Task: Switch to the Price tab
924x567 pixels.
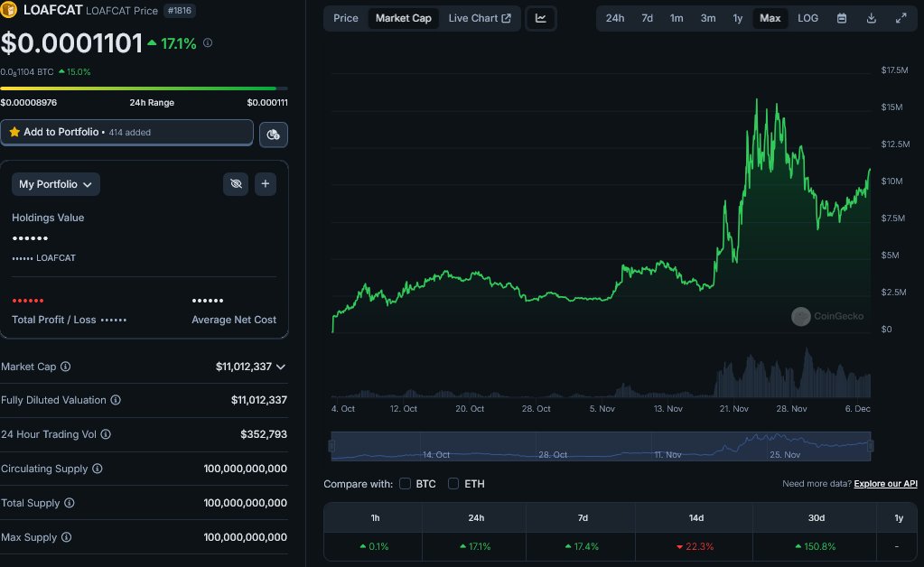Action: (345, 17)
